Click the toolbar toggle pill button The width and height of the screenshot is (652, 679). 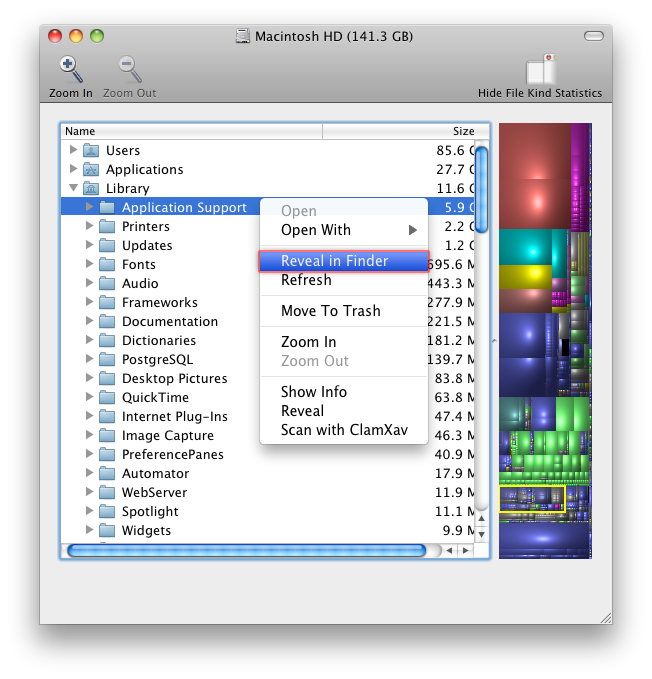tap(594, 36)
